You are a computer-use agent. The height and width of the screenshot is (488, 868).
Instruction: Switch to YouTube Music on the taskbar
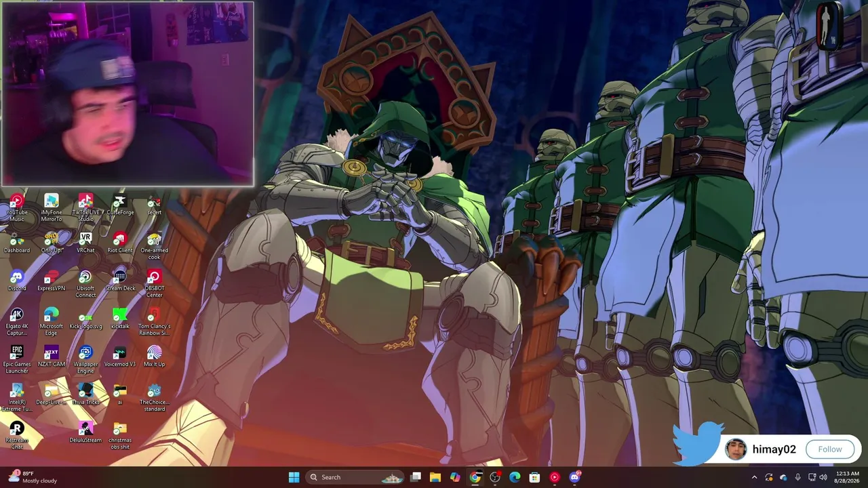[x=555, y=477]
